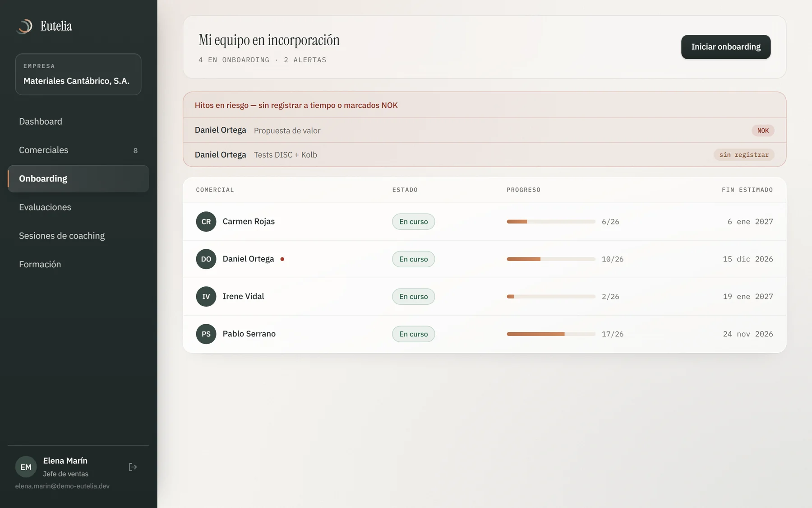The image size is (812, 508).
Task: Open Irene Vidal name in table
Action: click(x=243, y=296)
